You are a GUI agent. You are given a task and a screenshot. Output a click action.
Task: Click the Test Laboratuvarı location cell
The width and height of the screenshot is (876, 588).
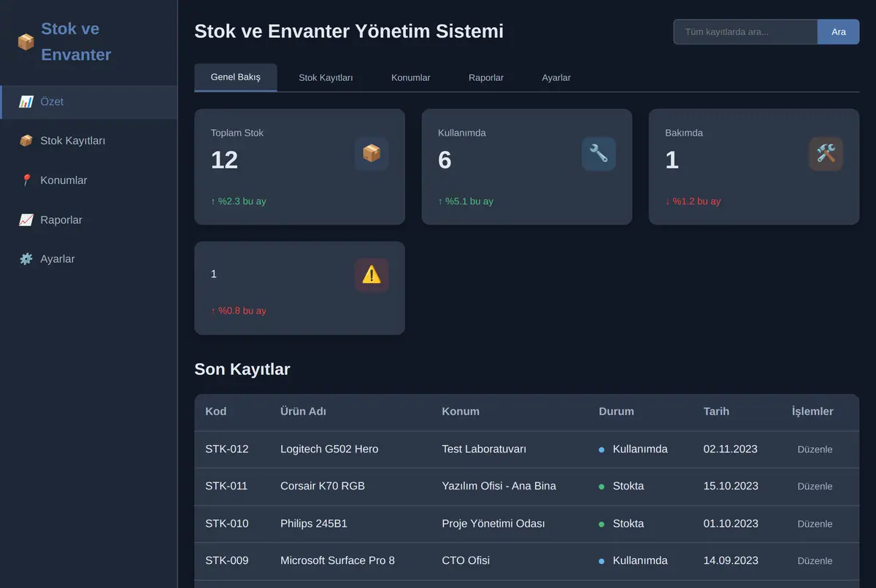tap(484, 449)
